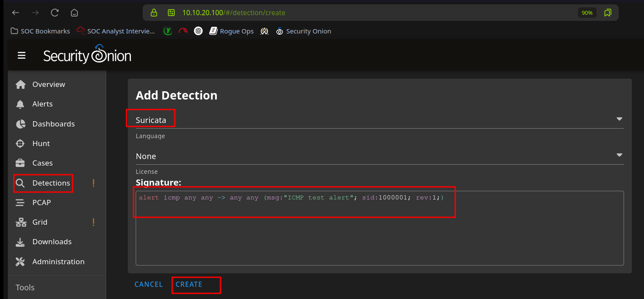Open the SOC Bookmarks folder
The width and height of the screenshot is (644, 299).
tap(40, 31)
